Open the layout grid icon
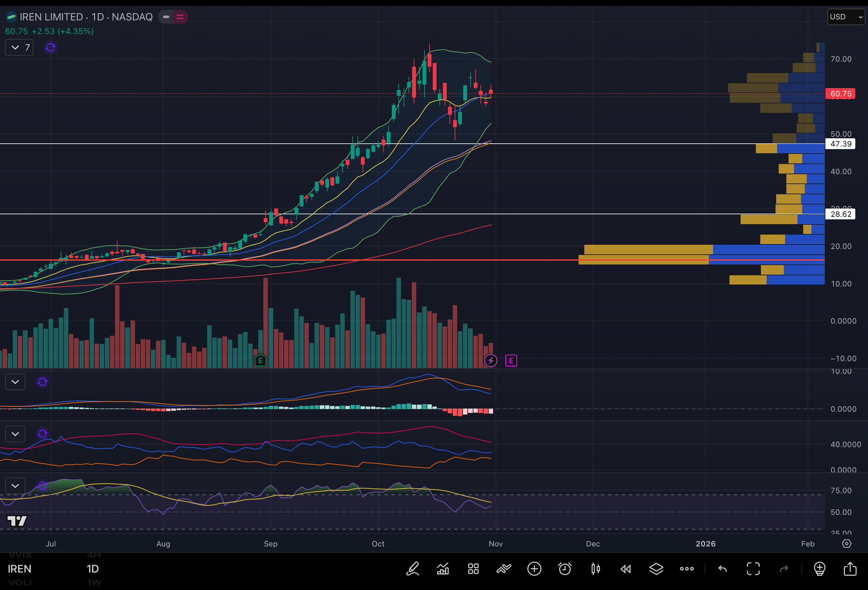Screen dimensions: 868x590 473,569
